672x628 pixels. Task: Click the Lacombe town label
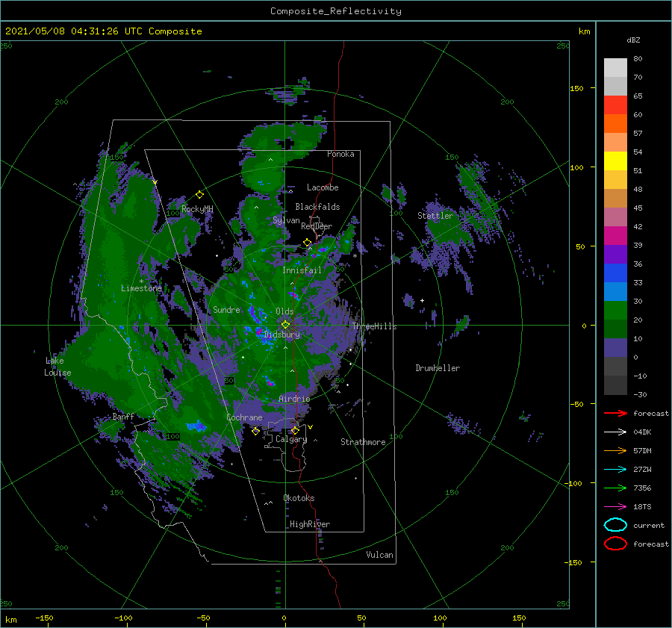click(x=323, y=187)
